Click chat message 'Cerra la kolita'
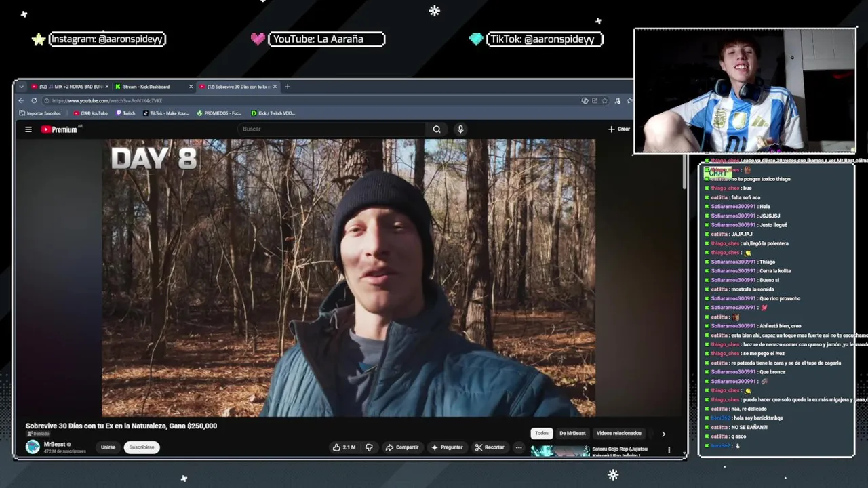 pyautogui.click(x=775, y=271)
